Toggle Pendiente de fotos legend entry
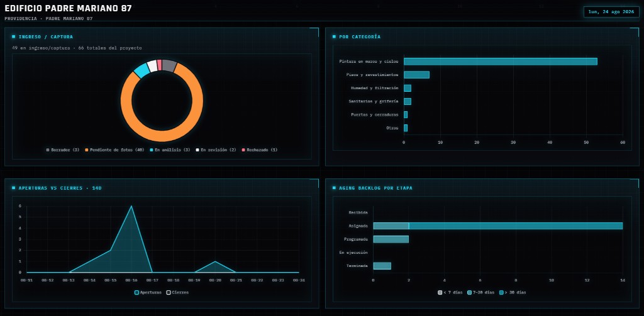The width and height of the screenshot is (644, 316). [114, 150]
